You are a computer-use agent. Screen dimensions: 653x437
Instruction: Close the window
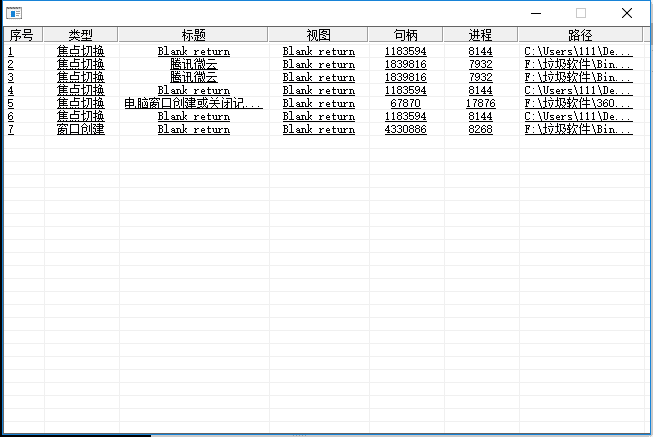626,13
